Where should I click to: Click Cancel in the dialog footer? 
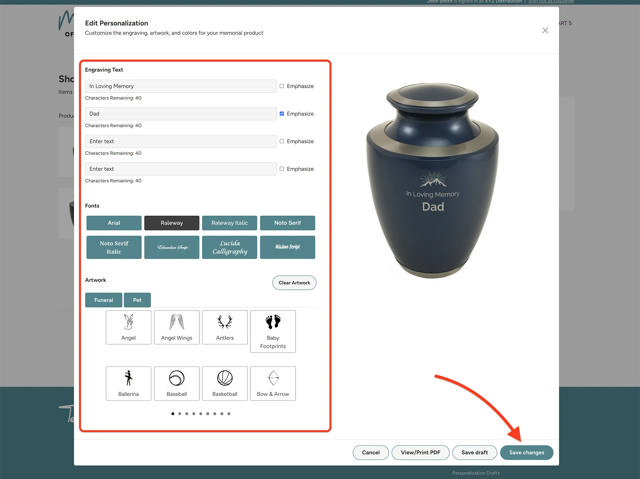[371, 452]
